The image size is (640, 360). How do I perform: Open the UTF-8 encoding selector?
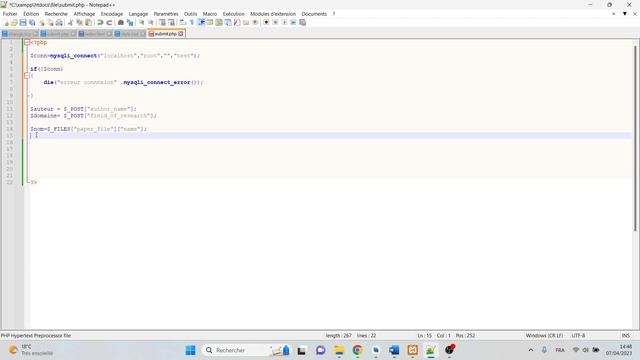pyautogui.click(x=578, y=336)
